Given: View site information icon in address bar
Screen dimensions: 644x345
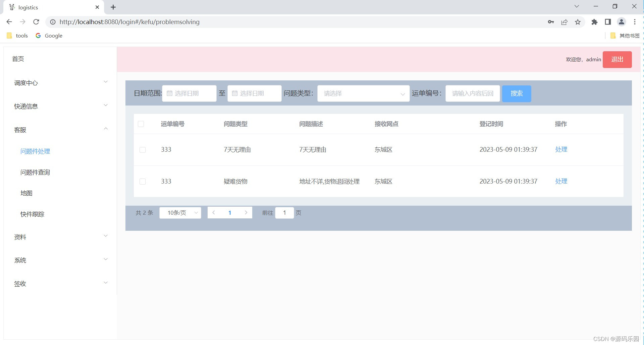Looking at the screenshot, I should (x=53, y=22).
